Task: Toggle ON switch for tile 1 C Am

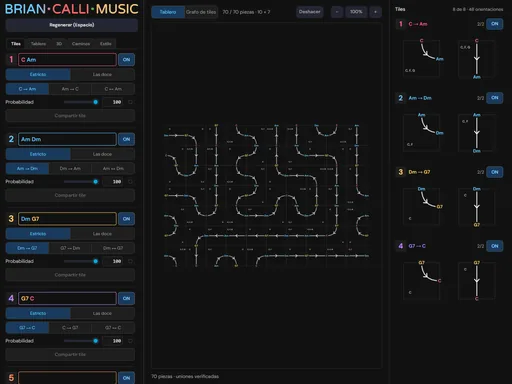Action: pyautogui.click(x=126, y=60)
